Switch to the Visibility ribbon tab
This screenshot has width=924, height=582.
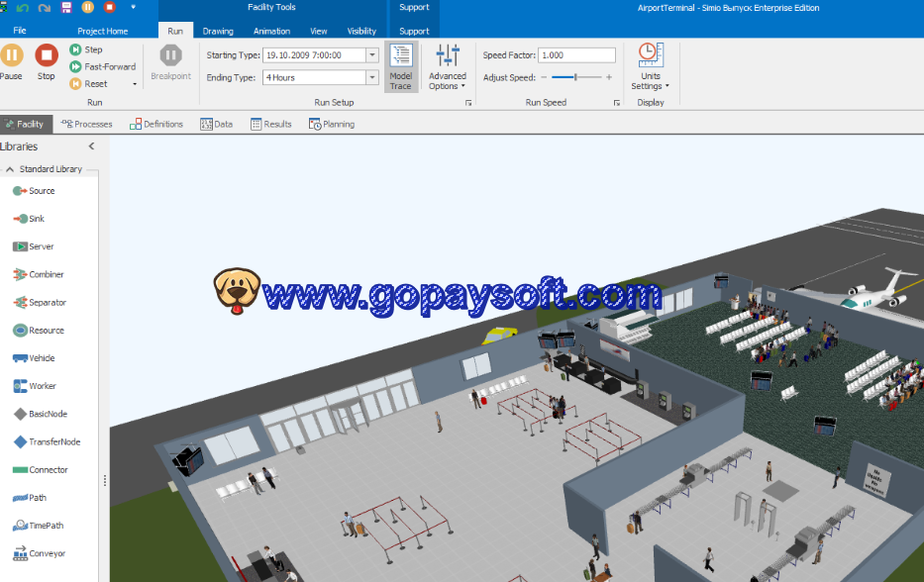click(x=361, y=31)
